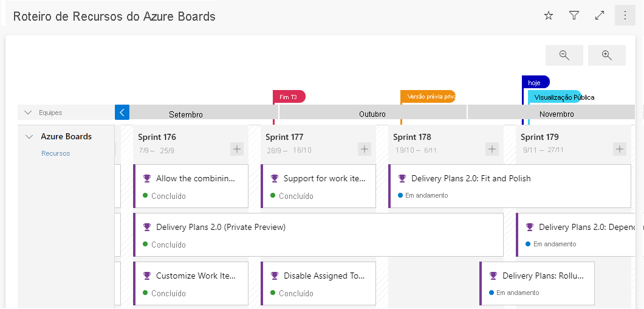Open the filter funnel icon
The height and width of the screenshot is (309, 644).
574,16
